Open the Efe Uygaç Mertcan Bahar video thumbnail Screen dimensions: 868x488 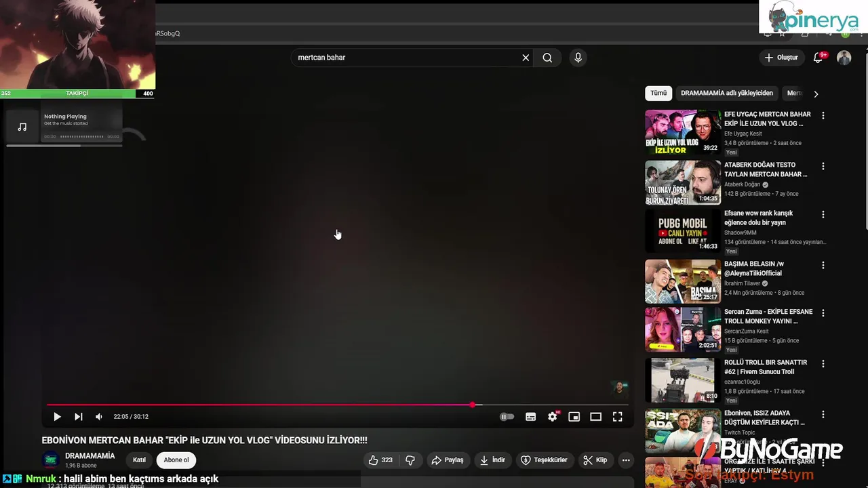click(x=683, y=132)
